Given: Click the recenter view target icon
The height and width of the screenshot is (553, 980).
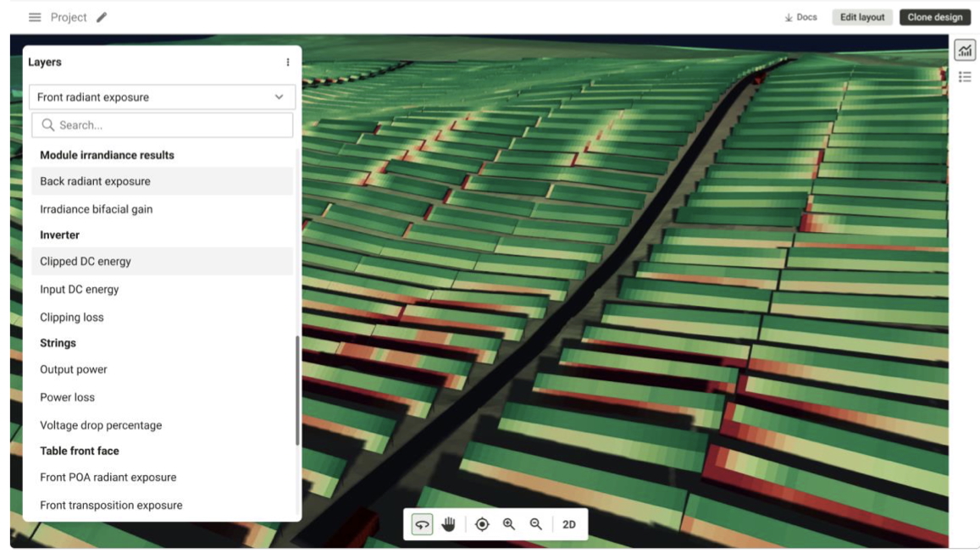Looking at the screenshot, I should 482,524.
